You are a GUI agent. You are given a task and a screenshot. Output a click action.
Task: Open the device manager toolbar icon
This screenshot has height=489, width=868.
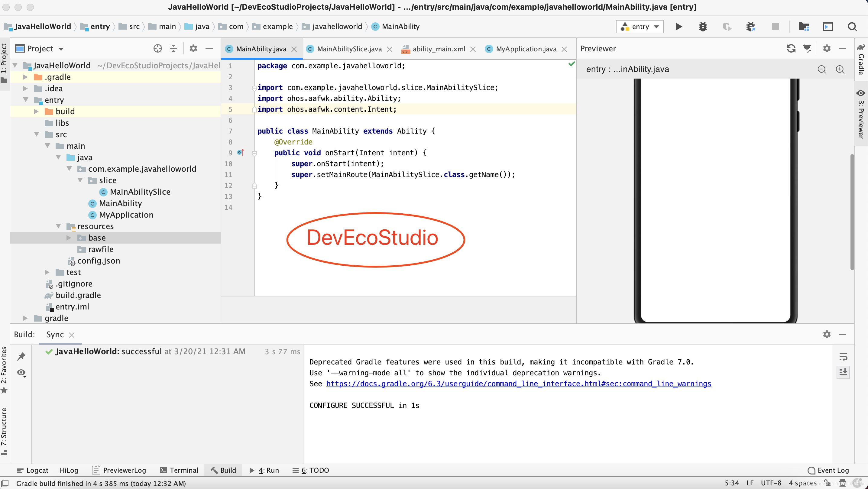[828, 27]
